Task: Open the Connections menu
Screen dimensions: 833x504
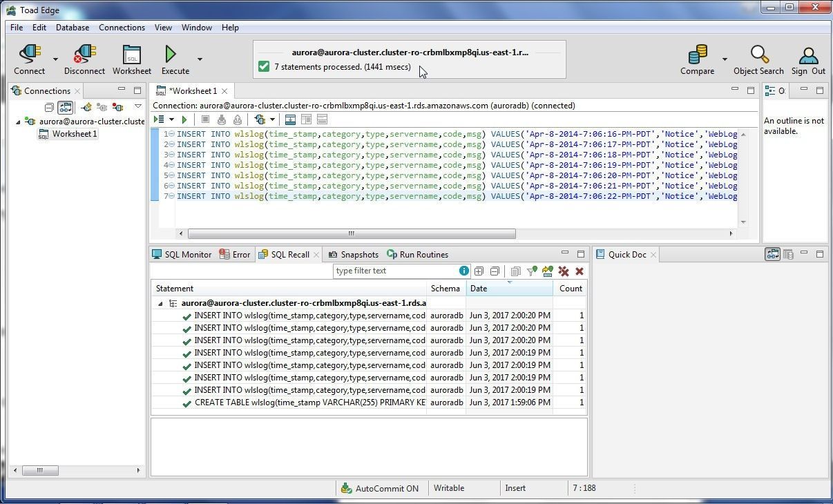Action: 122,28
